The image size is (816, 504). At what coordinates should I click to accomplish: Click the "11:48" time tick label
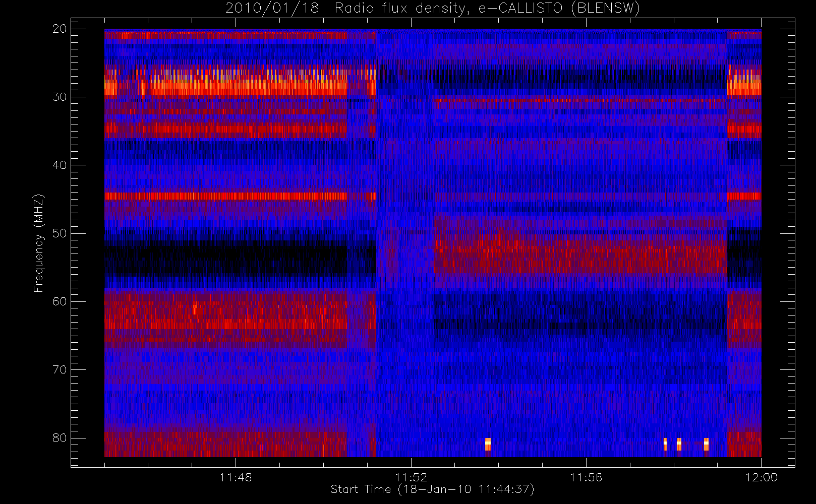coord(236,477)
